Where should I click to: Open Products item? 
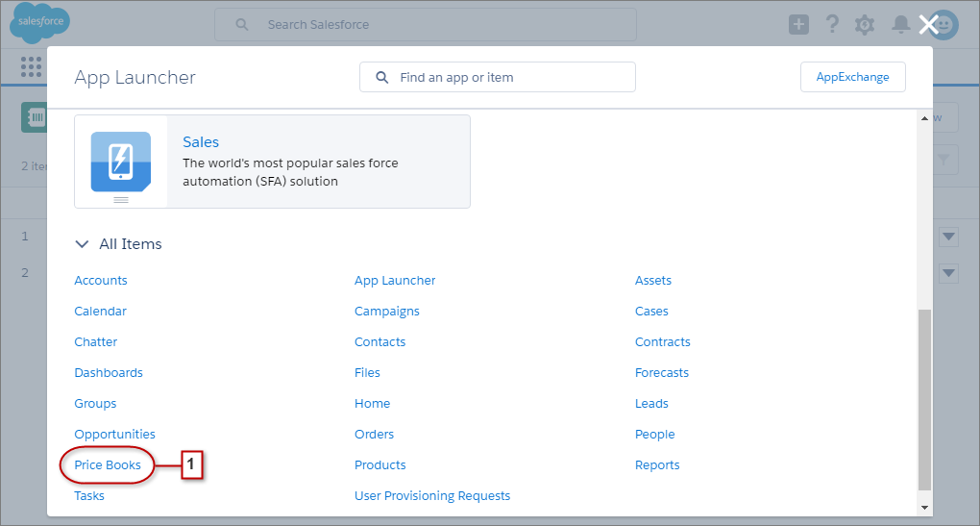click(380, 464)
